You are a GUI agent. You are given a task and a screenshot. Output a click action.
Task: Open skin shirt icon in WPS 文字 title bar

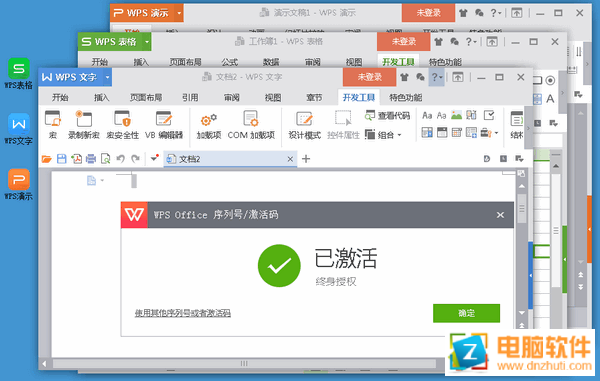404,77
